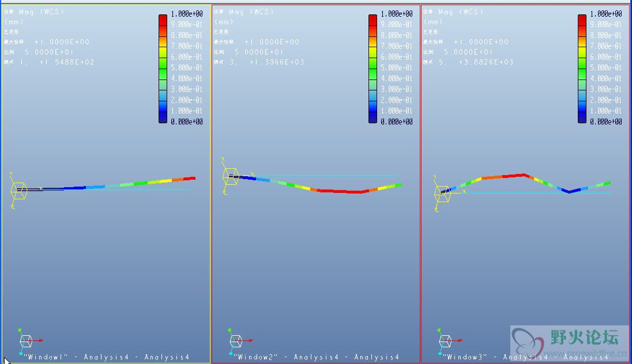Image resolution: width=632 pixels, height=364 pixels.
Task: Click the "Mag (WCS)" heading in Window2
Action: (251, 12)
